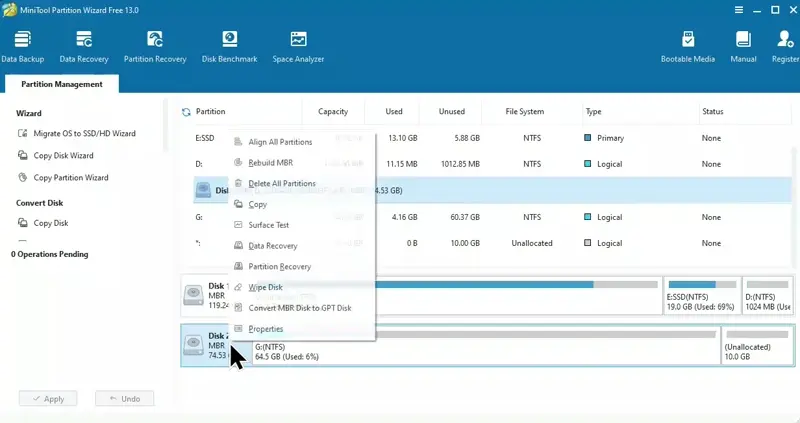Click 0 Operations Pending label
The width and height of the screenshot is (800, 423).
click(49, 254)
